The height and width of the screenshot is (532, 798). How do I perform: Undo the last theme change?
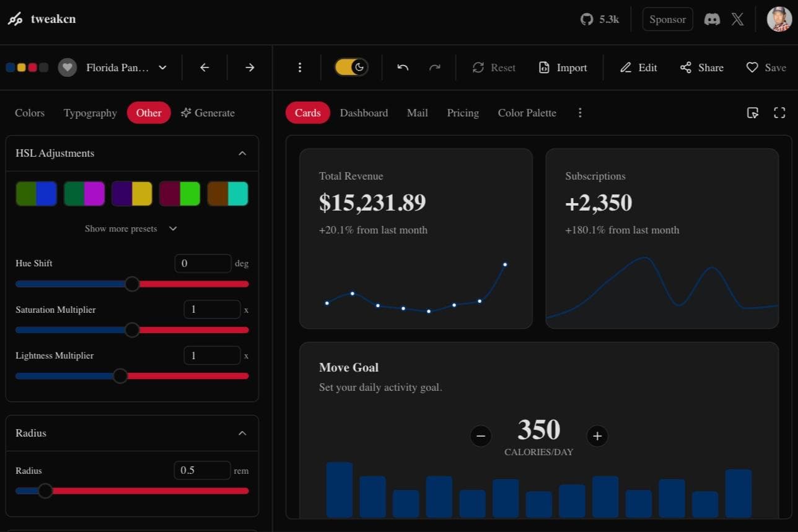point(403,68)
